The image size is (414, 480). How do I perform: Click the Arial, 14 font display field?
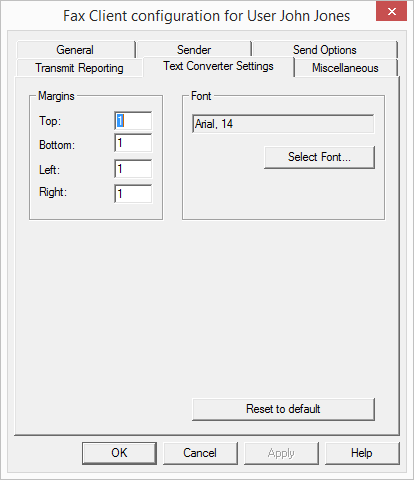pyautogui.click(x=283, y=124)
